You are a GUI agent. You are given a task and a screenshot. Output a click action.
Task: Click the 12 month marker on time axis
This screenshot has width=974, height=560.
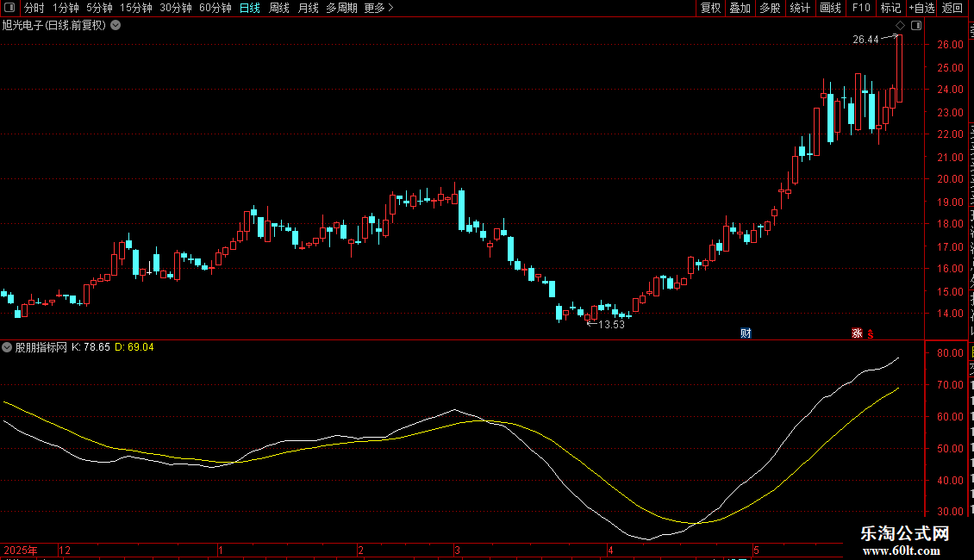pyautogui.click(x=65, y=550)
